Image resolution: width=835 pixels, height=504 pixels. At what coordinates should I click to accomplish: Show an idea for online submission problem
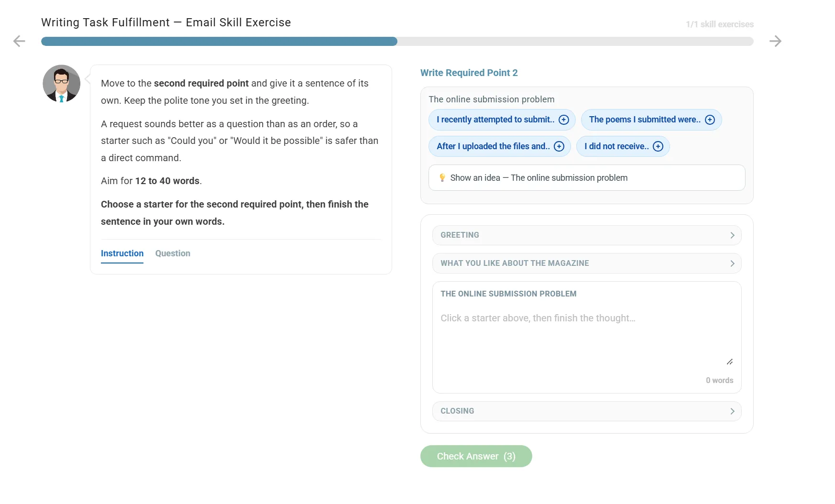(x=587, y=178)
